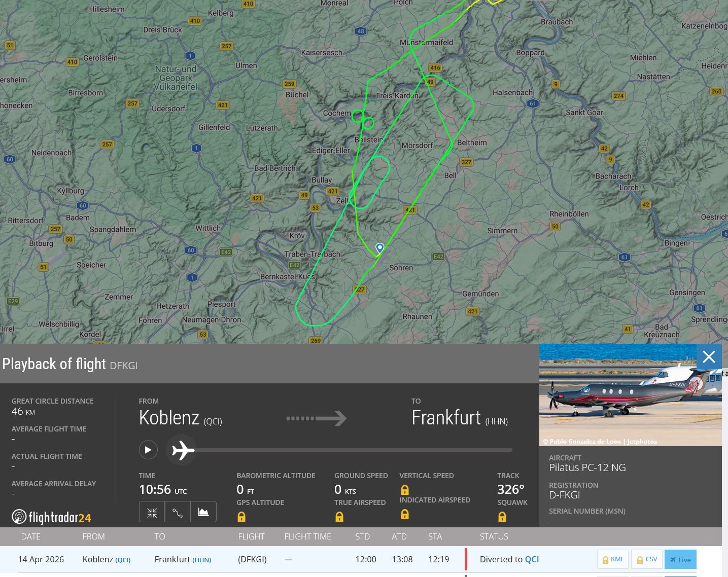This screenshot has width=728, height=577.
Task: Toggle the flight route path icon
Action: pyautogui.click(x=178, y=512)
